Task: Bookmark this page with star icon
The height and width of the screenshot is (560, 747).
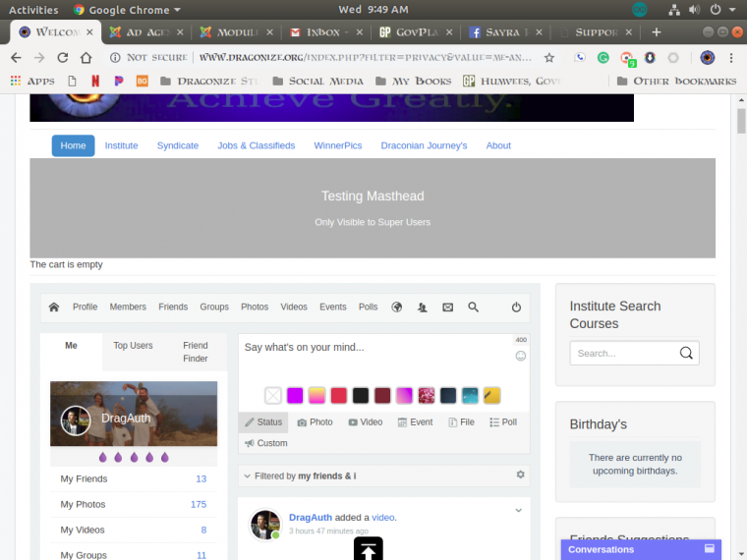Action: coord(549,58)
